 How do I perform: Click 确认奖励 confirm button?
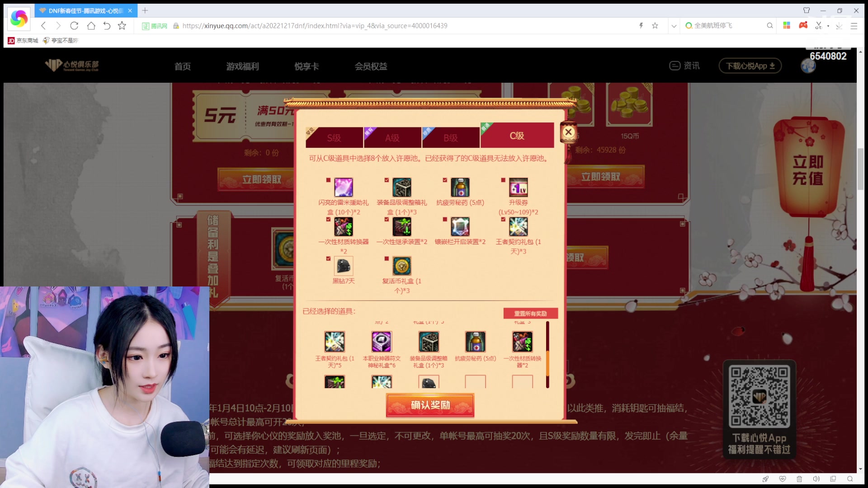[430, 405]
